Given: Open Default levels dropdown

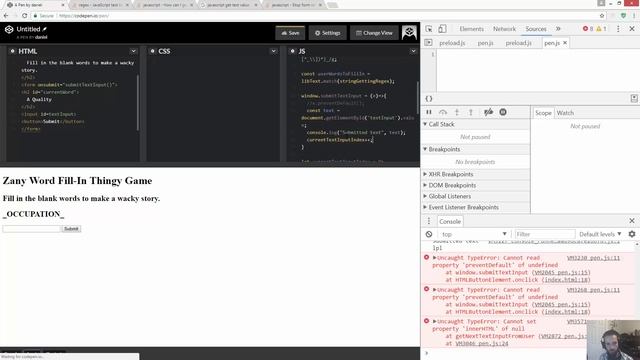Looking at the screenshot, I should pyautogui.click(x=600, y=234).
